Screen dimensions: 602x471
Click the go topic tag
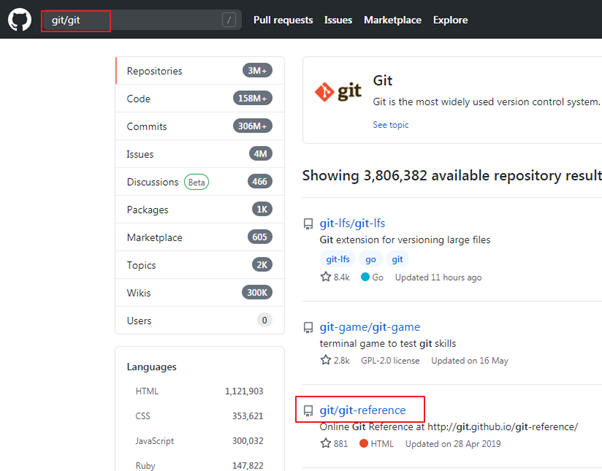(x=370, y=259)
